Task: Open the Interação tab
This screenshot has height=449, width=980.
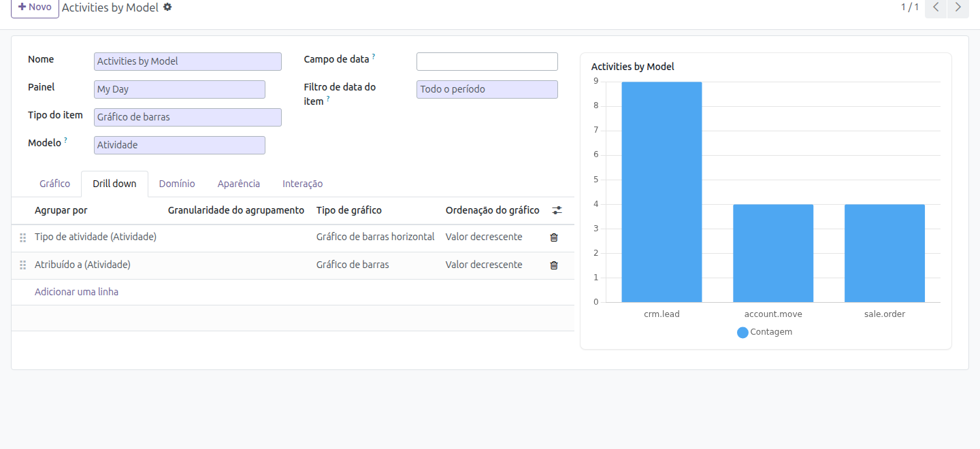Action: click(x=303, y=184)
